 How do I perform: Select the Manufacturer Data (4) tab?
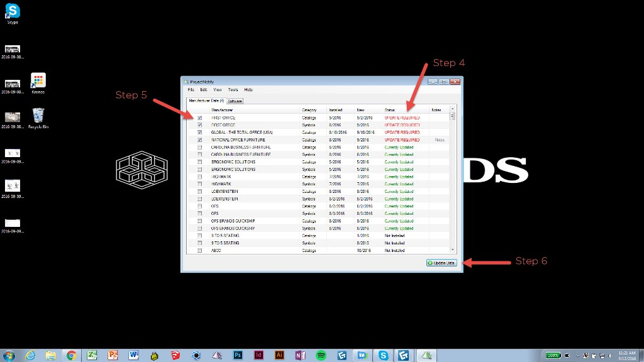tap(206, 101)
